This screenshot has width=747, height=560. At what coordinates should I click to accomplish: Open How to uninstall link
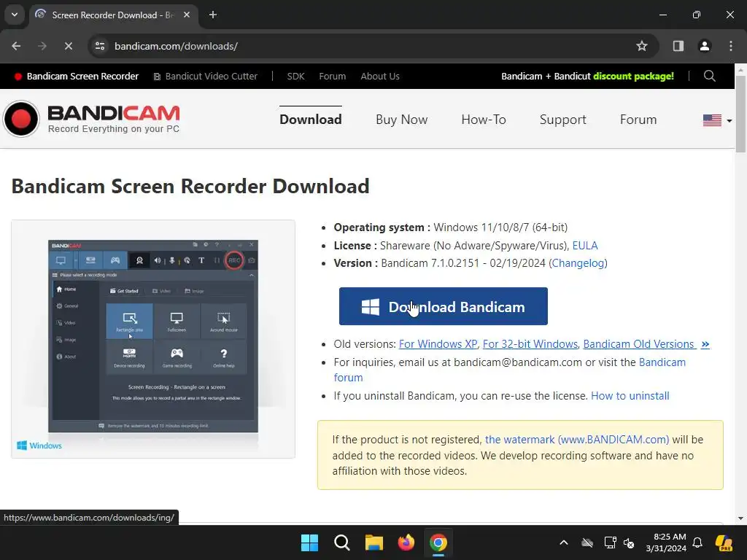point(630,396)
